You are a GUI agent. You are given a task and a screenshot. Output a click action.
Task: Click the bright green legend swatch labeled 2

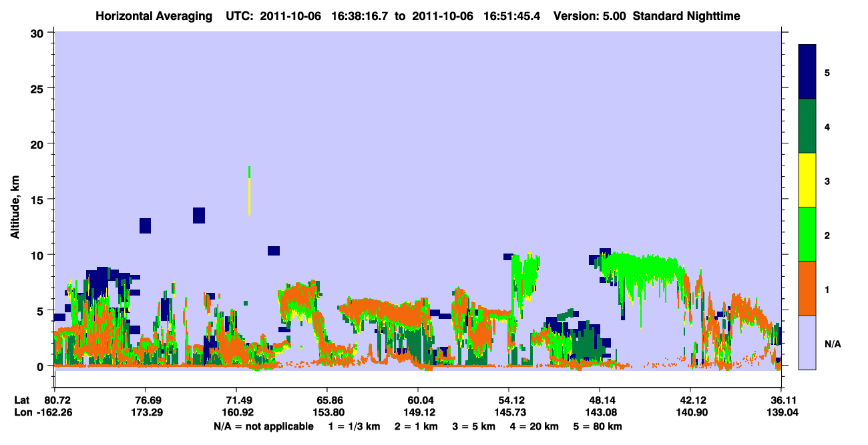(807, 234)
